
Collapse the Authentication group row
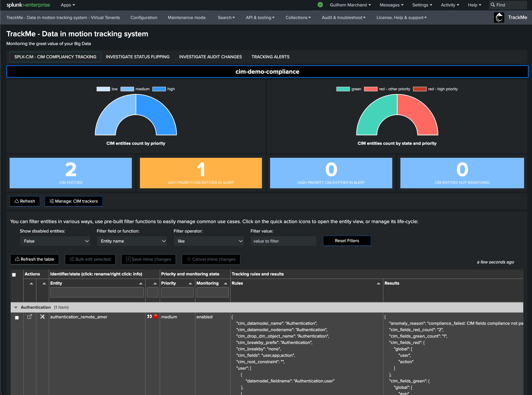16,307
